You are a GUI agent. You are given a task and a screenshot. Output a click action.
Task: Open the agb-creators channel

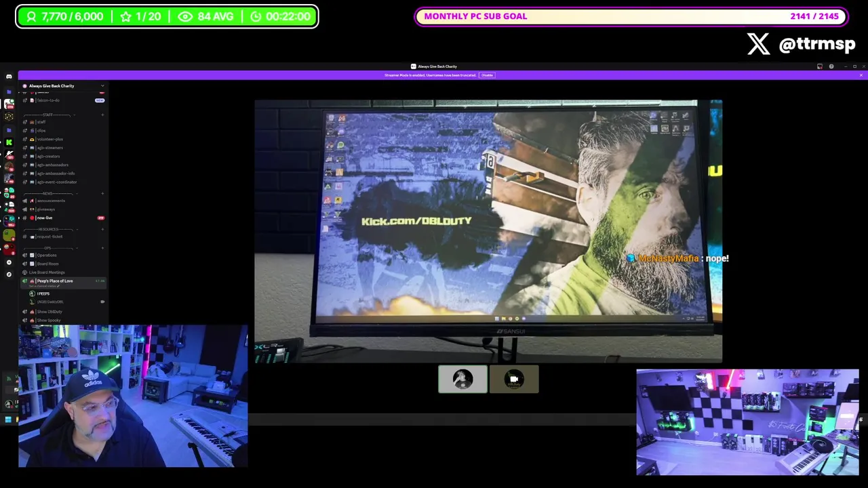coord(63,157)
